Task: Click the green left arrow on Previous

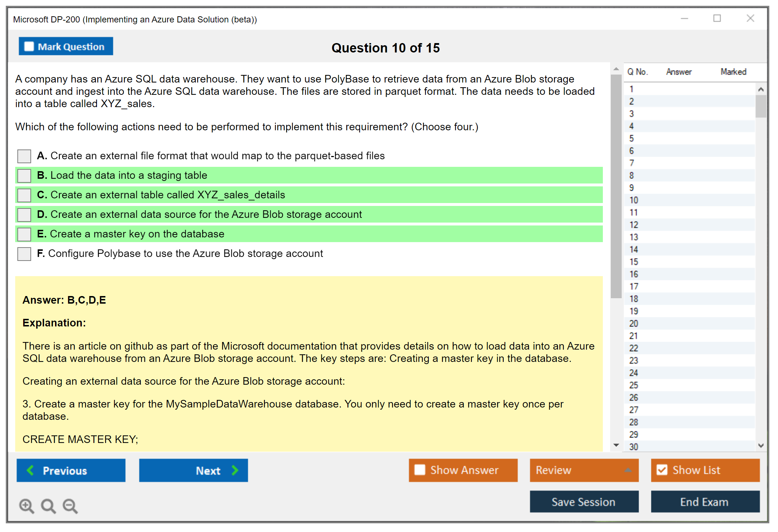Action: (30, 470)
